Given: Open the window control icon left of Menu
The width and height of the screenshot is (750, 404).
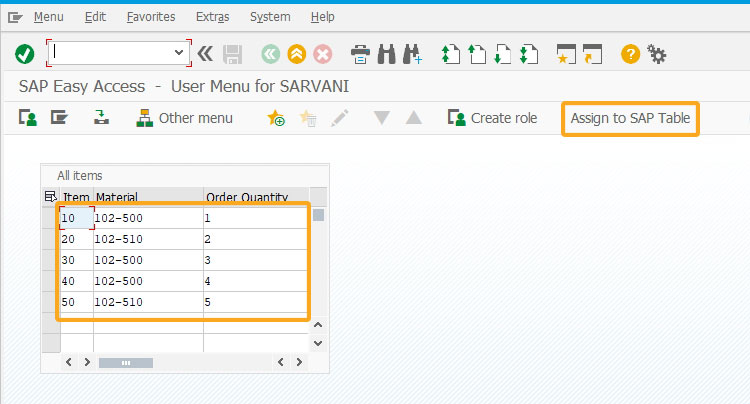Looking at the screenshot, I should click(15, 18).
